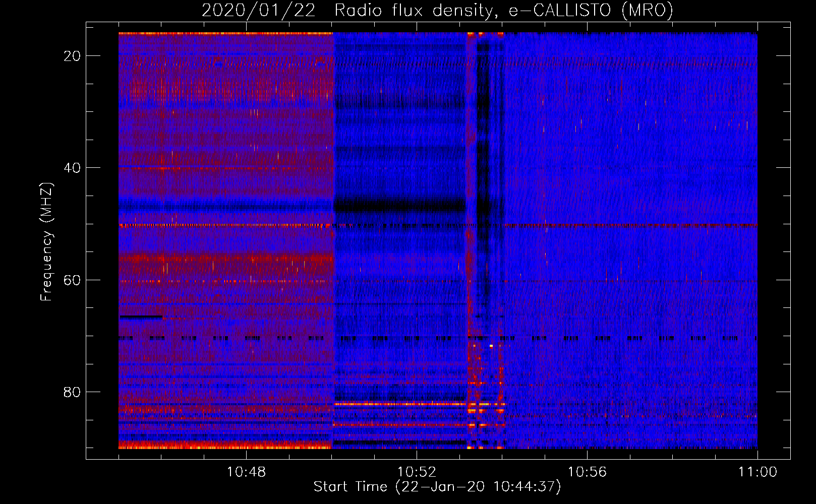Click the 'Frequency (MHZ)' y-axis label

[46, 242]
